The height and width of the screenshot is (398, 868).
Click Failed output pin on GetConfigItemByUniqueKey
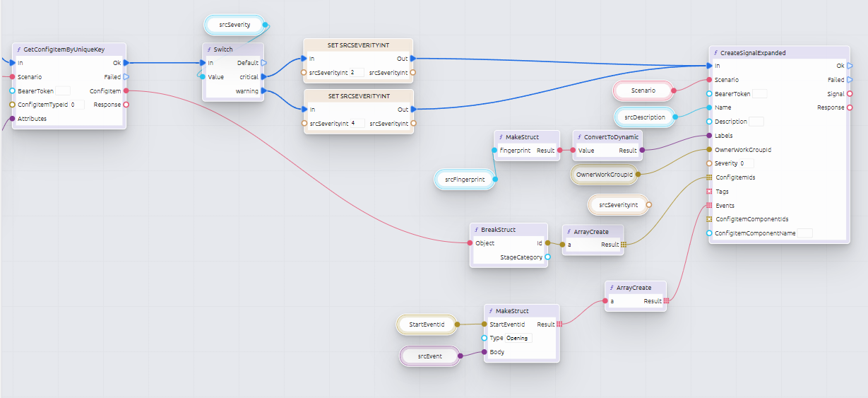tap(126, 76)
